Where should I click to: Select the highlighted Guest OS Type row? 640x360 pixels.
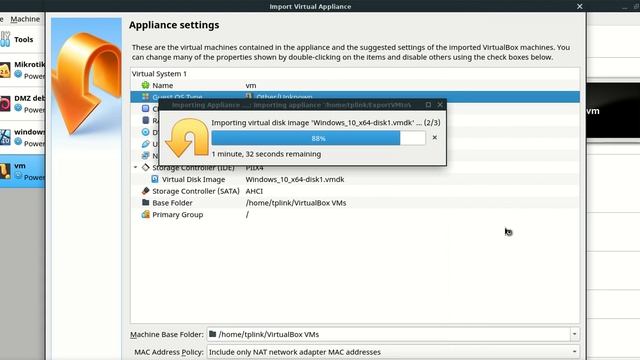[355, 96]
